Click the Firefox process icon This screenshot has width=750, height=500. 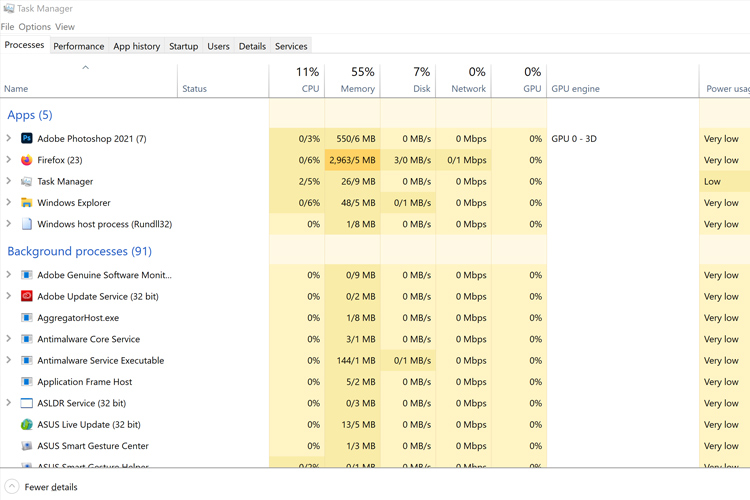point(27,160)
